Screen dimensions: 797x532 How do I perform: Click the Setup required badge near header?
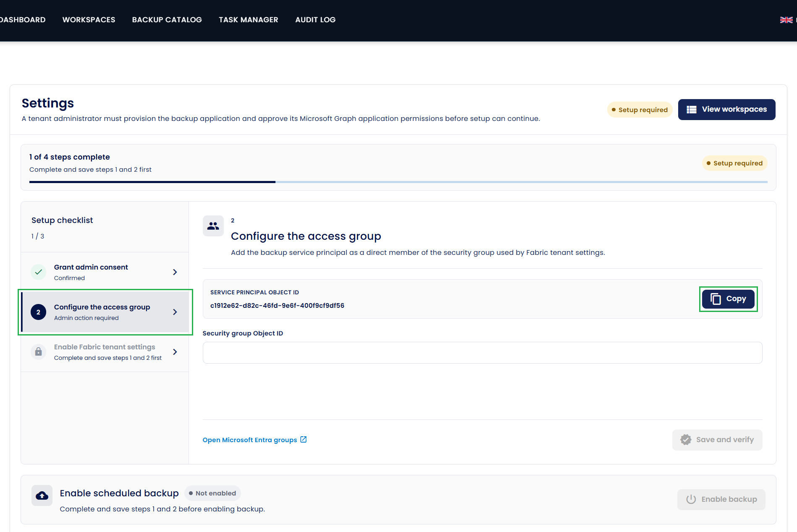(x=640, y=110)
